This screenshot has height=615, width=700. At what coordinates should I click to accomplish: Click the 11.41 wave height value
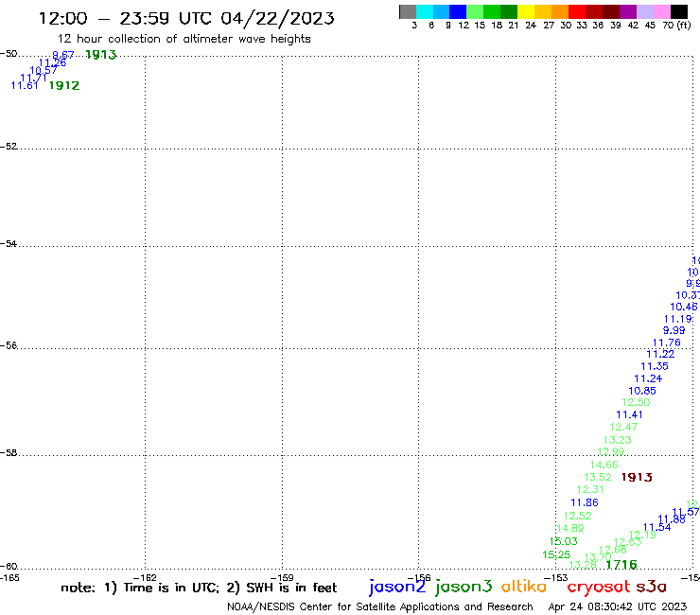[x=629, y=415]
